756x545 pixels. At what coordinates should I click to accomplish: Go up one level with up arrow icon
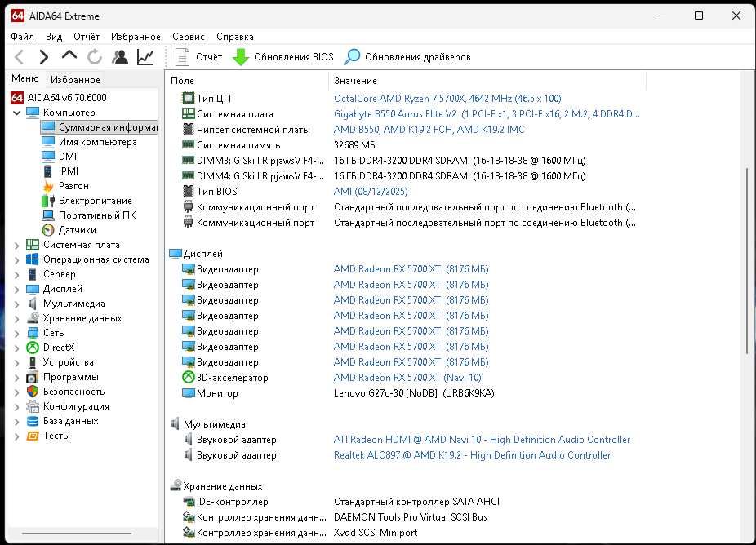tap(69, 55)
